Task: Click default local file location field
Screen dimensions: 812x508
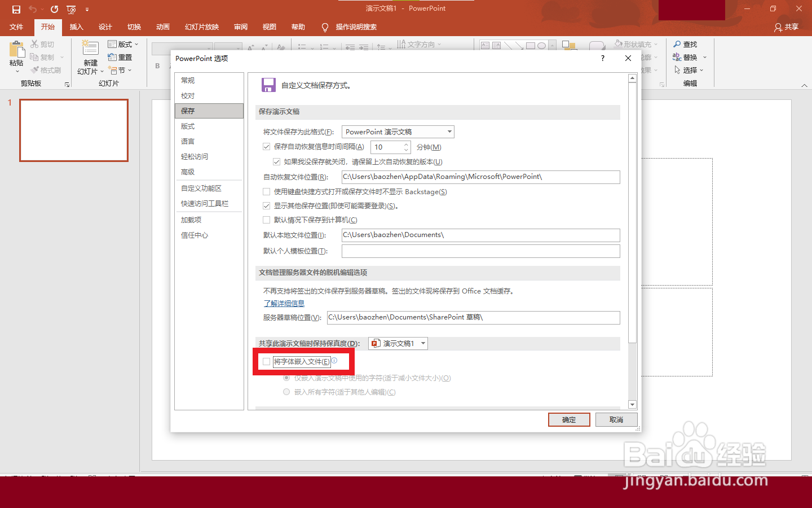Action: [481, 235]
